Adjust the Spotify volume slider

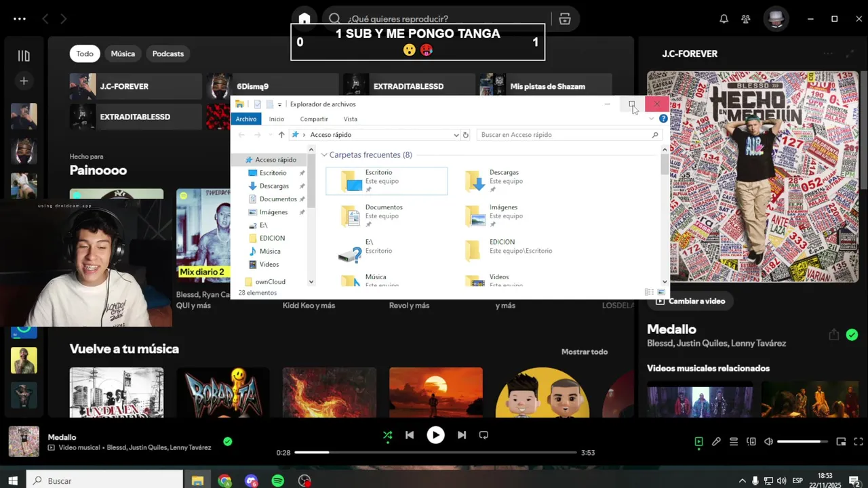click(802, 442)
